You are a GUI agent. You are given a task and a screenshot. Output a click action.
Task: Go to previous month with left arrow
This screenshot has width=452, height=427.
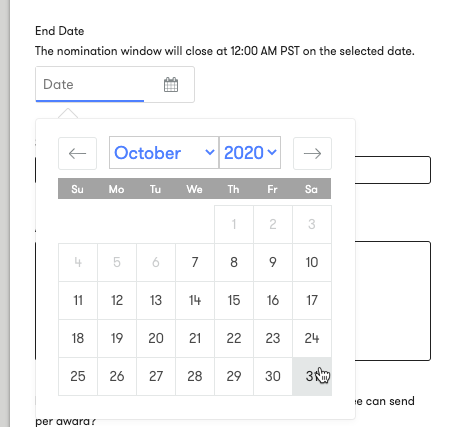[x=77, y=153]
